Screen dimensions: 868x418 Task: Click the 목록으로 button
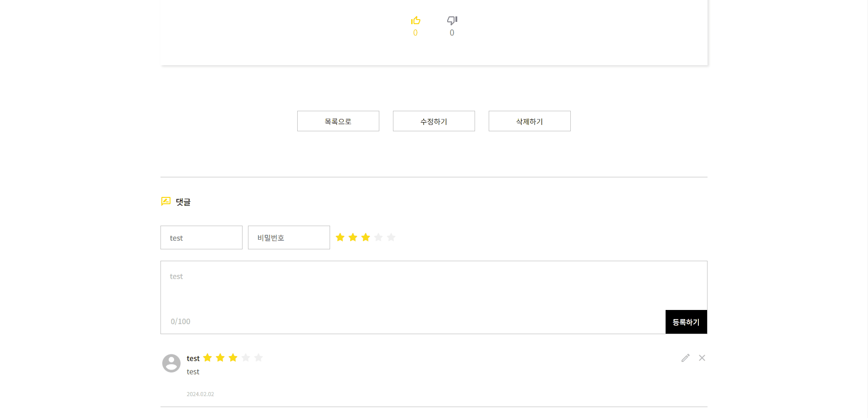[x=338, y=121]
